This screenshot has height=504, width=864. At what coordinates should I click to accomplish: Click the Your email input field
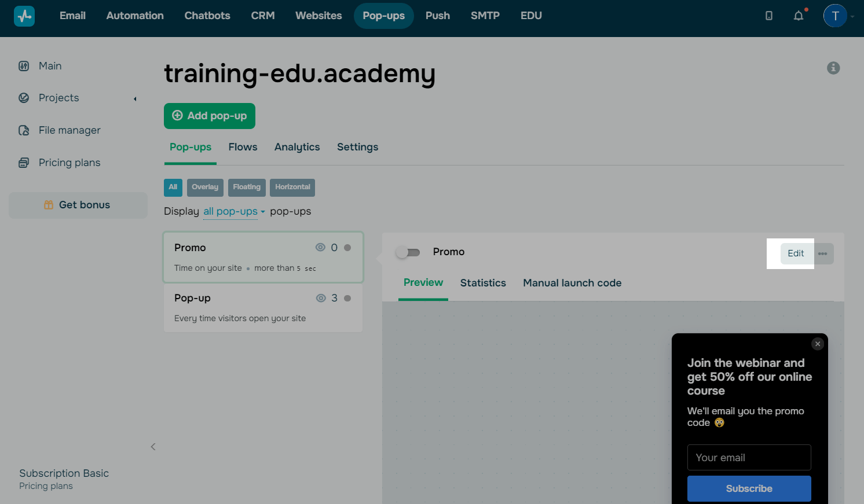click(x=749, y=458)
